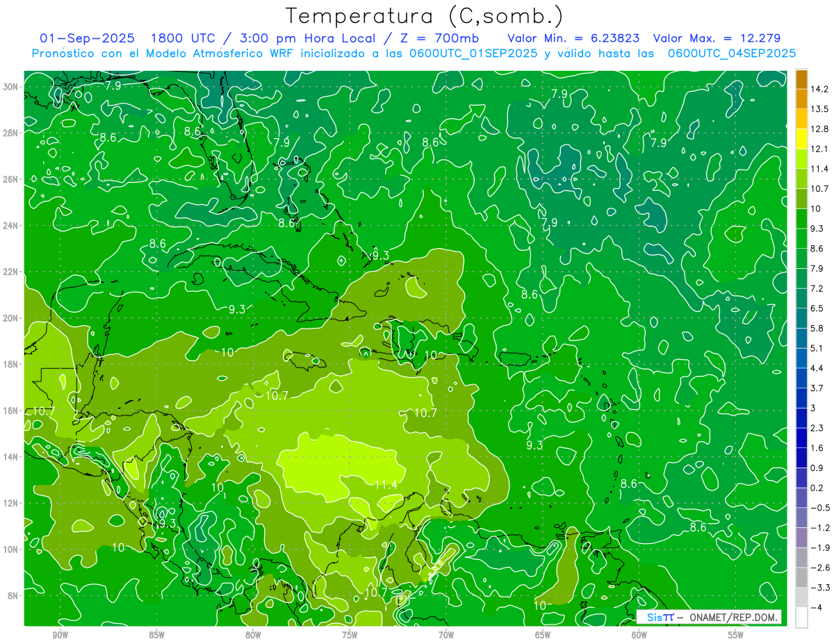
Task: Click the "14N" latitude axis label
Action: [x=10, y=456]
